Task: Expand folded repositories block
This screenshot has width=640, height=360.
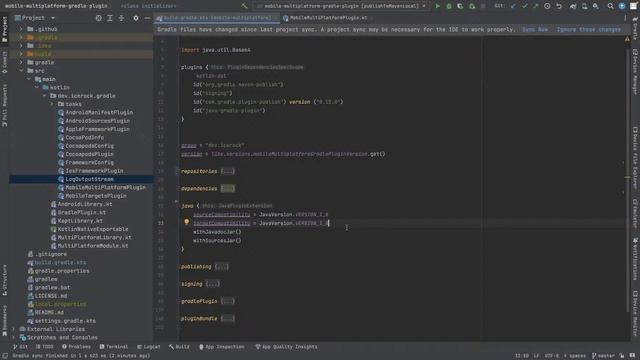Action: [227, 171]
